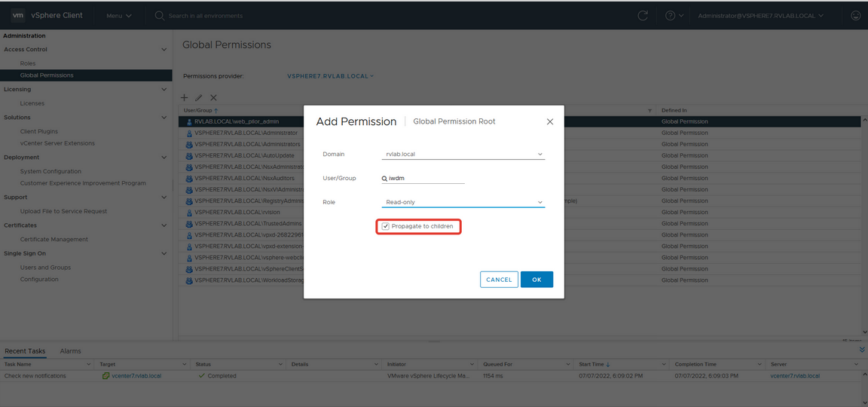The height and width of the screenshot is (407, 868).
Task: Open vCenter Server Extensions in the sidebar
Action: pos(57,143)
